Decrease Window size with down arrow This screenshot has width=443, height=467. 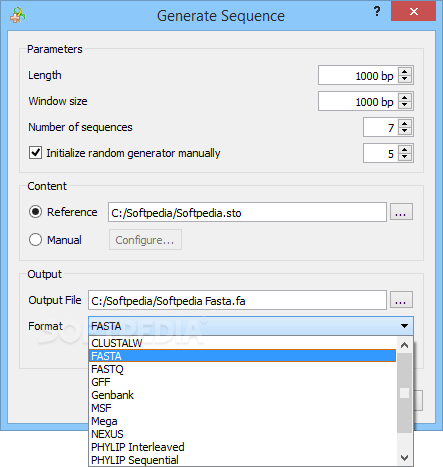pyautogui.click(x=405, y=105)
